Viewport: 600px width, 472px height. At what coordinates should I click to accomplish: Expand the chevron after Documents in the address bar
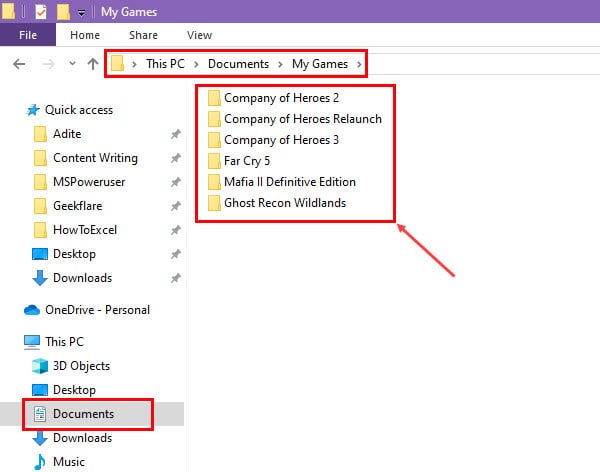pyautogui.click(x=280, y=64)
